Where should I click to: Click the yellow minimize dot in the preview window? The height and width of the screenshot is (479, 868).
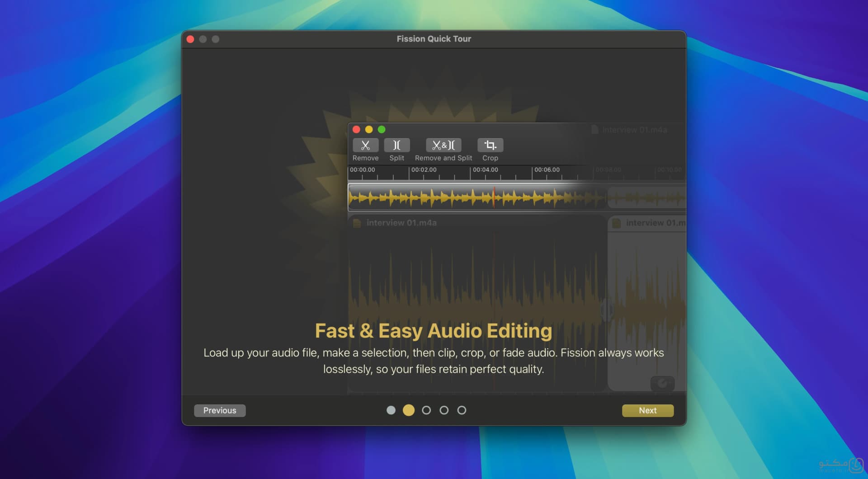pos(369,130)
